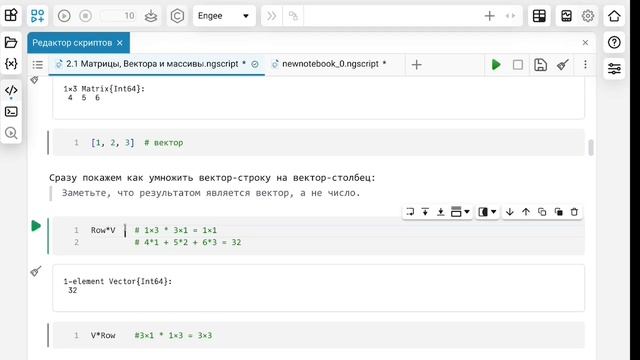The width and height of the screenshot is (640, 360).
Task: Add a new script tab with plus
Action: coord(416,64)
